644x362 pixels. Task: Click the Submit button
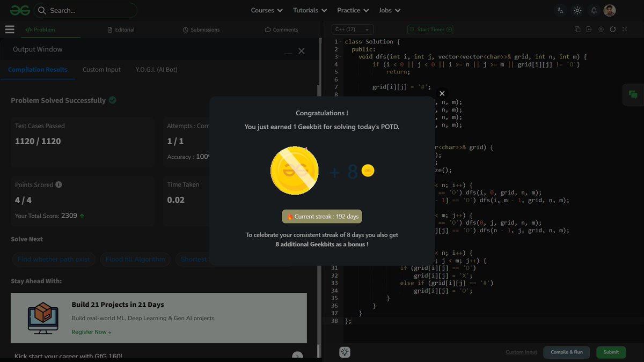point(611,352)
